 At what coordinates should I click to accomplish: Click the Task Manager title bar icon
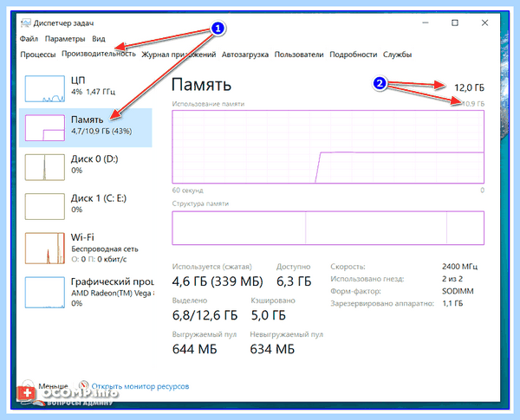point(25,23)
